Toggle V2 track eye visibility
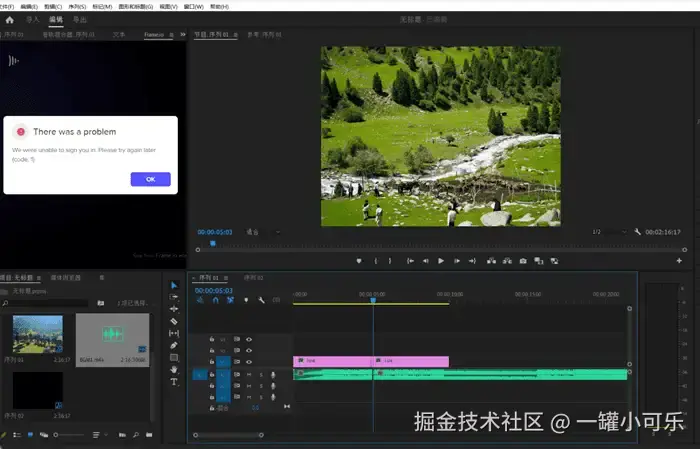700x449 pixels. 249,350
